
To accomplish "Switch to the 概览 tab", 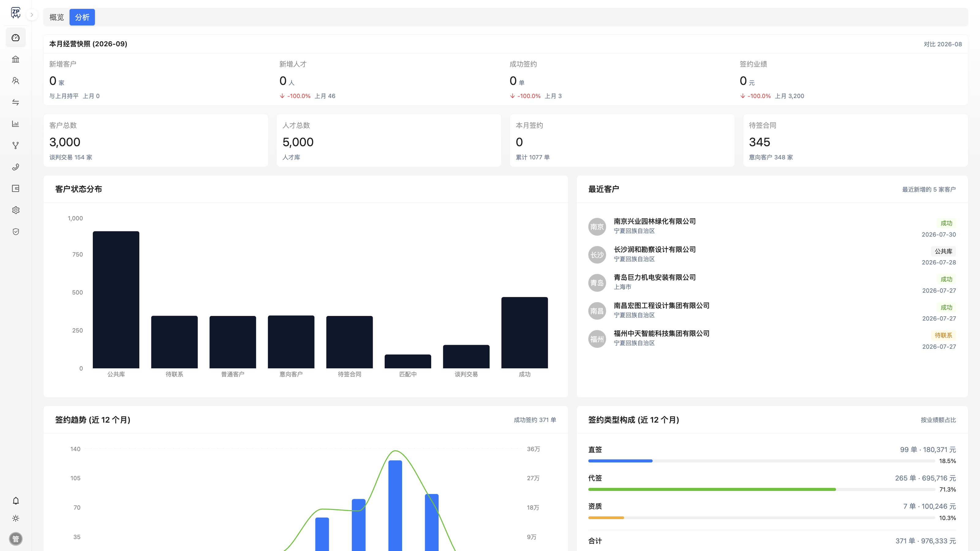I will coord(57,17).
